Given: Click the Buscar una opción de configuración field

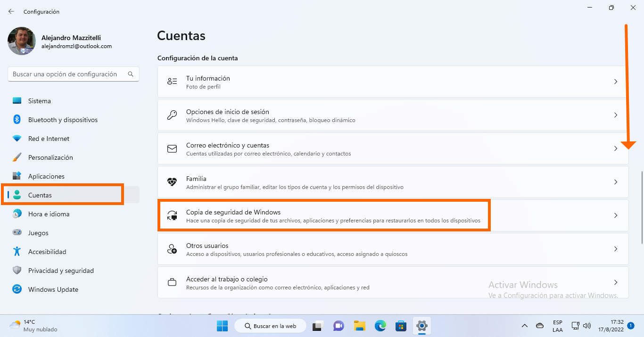Looking at the screenshot, I should coord(74,74).
